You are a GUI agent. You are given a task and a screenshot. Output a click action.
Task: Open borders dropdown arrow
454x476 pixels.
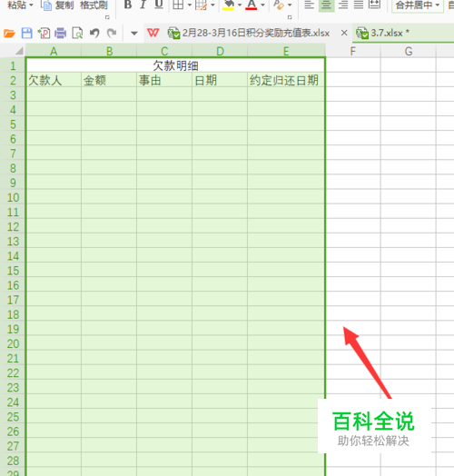point(190,5)
